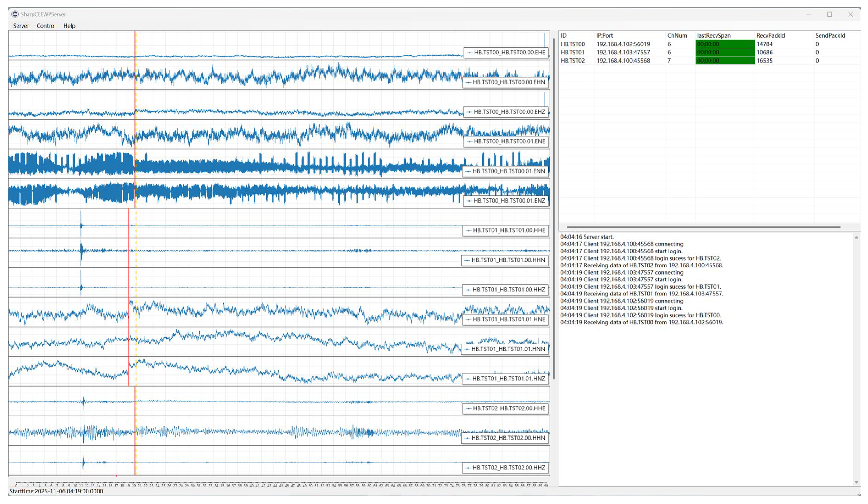Open the Server menu
Viewport: 868px width, 504px height.
[x=21, y=26]
